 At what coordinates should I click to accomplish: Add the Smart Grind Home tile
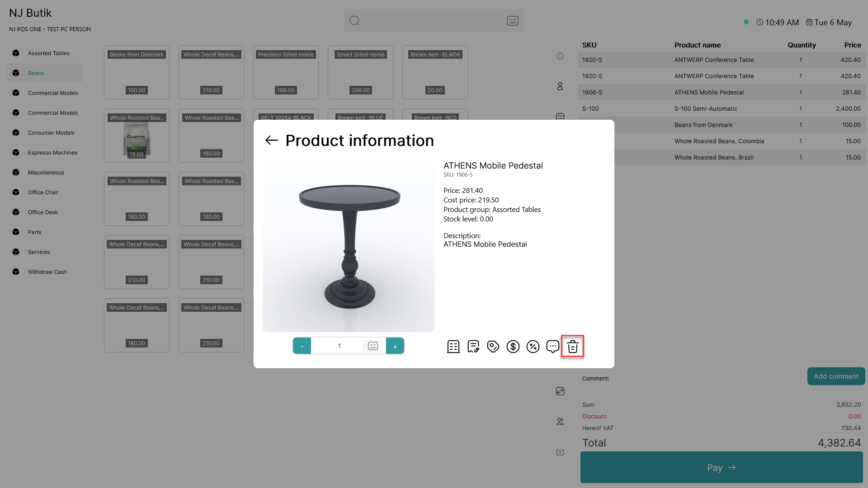[360, 72]
